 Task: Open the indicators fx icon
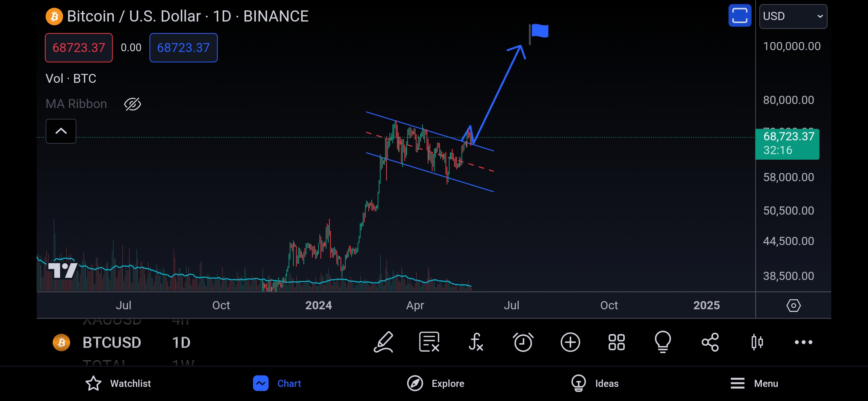click(476, 342)
